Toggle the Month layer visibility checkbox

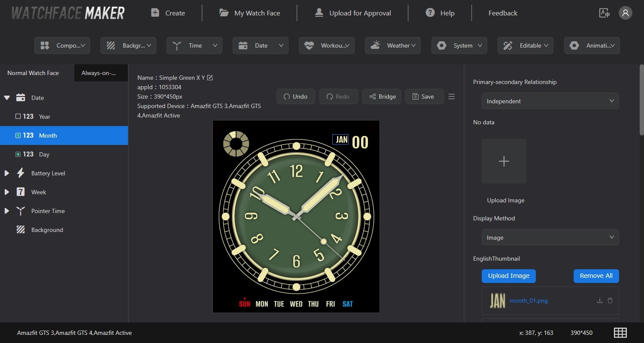(18, 135)
